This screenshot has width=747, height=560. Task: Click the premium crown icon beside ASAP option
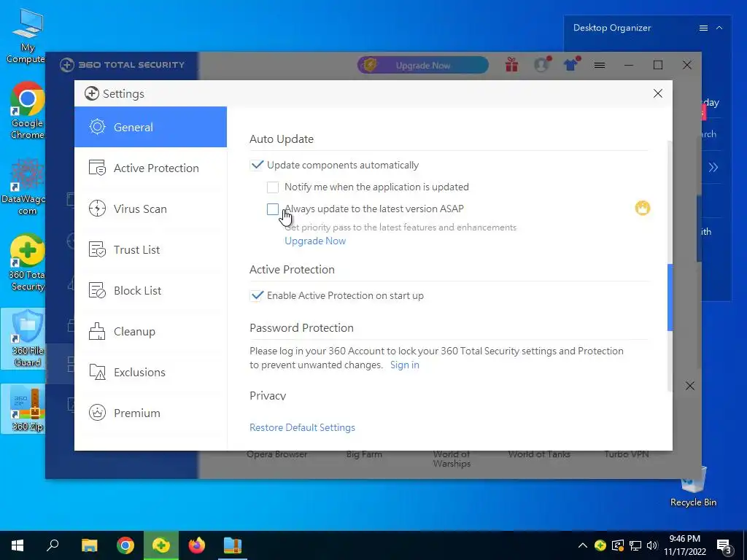pyautogui.click(x=642, y=208)
